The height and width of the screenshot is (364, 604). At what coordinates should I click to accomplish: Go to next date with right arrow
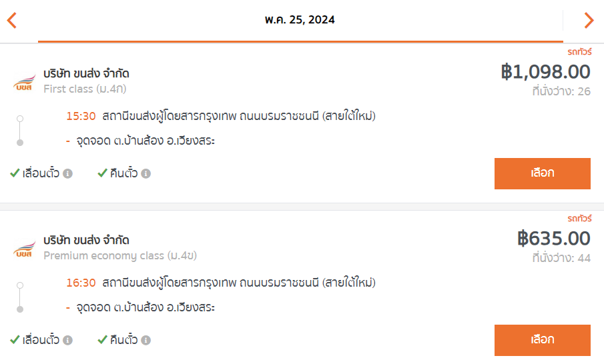point(589,21)
